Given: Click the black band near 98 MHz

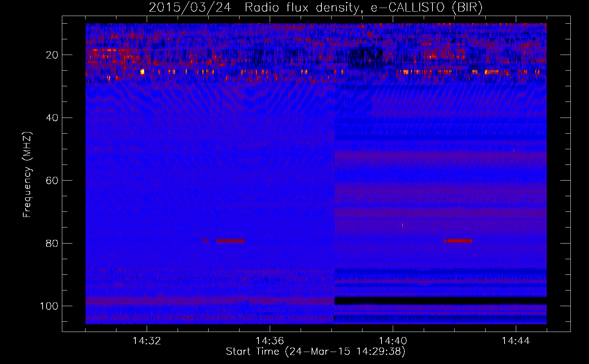Looking at the screenshot, I should [440, 301].
